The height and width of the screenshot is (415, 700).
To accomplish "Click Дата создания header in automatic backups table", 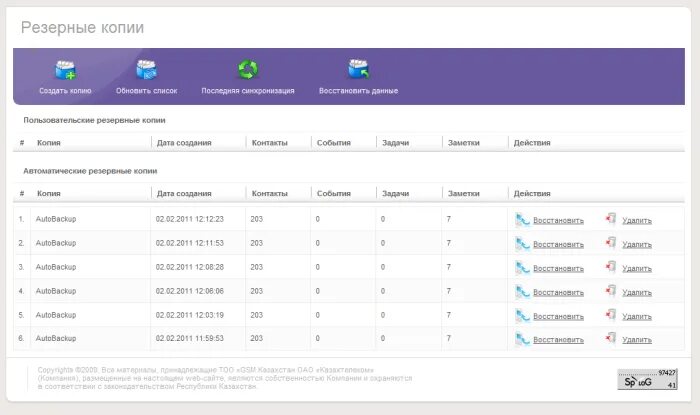I will pyautogui.click(x=184, y=194).
